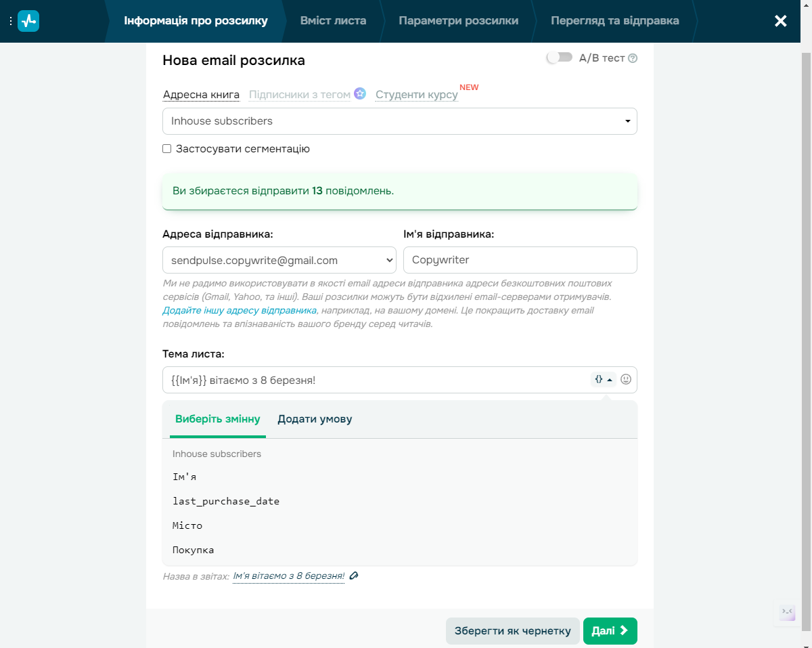This screenshot has width=812, height=648.
Task: Expand the sender address dropdown
Action: pyautogui.click(x=279, y=260)
